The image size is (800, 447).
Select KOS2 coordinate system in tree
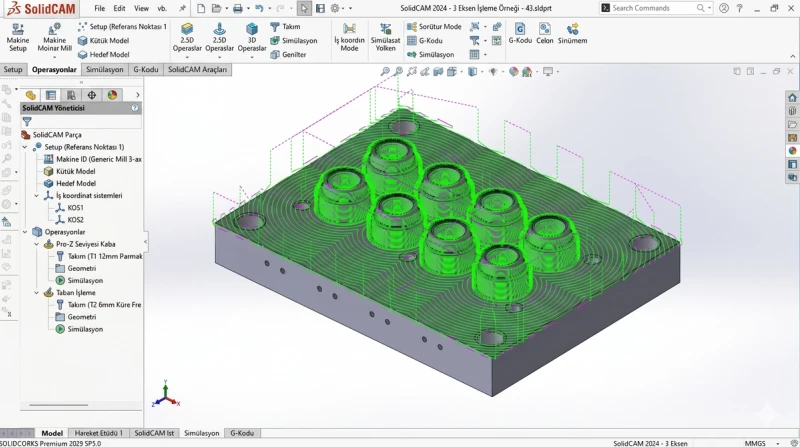[69, 220]
